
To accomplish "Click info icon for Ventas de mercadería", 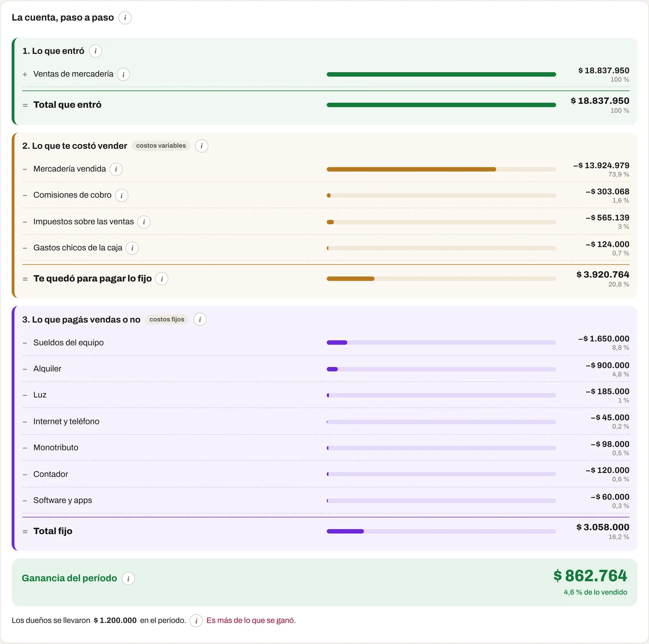I will [x=123, y=74].
